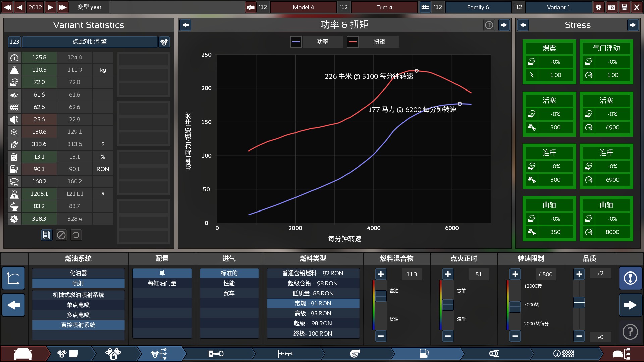Open settings gear in top bar

click(599, 7)
